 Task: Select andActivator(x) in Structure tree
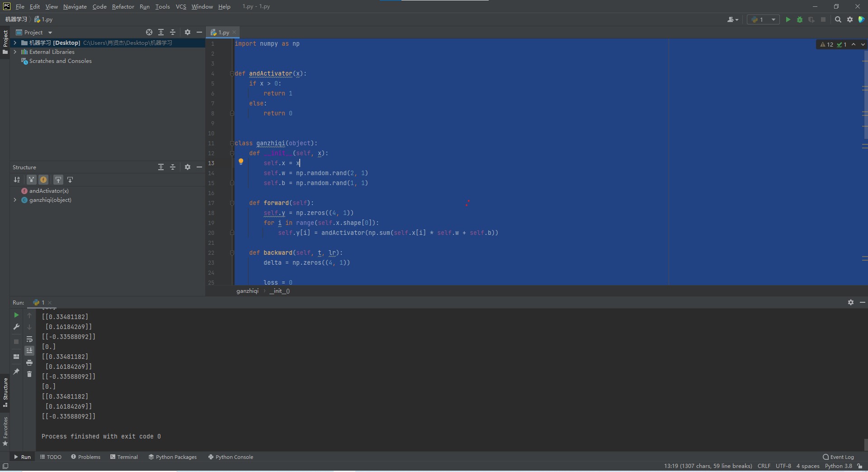49,191
